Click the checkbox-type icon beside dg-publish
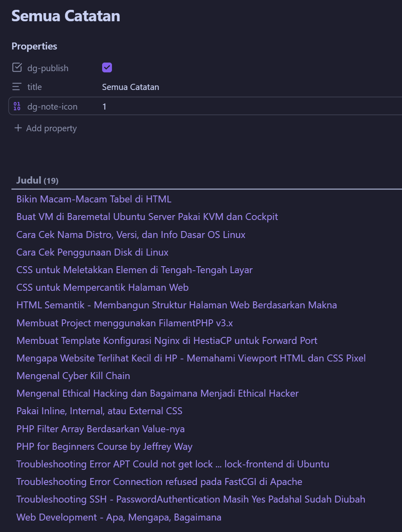Screen dimensions: 402x532 coord(17,67)
